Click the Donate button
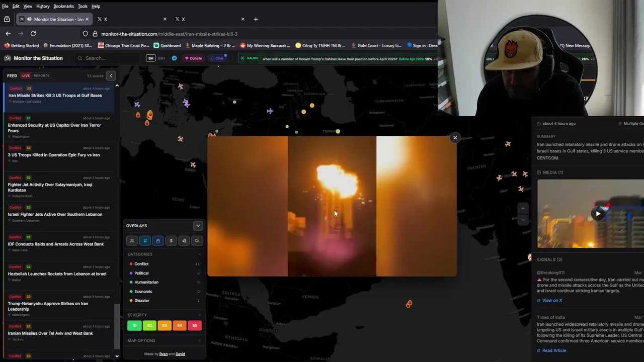 point(193,58)
